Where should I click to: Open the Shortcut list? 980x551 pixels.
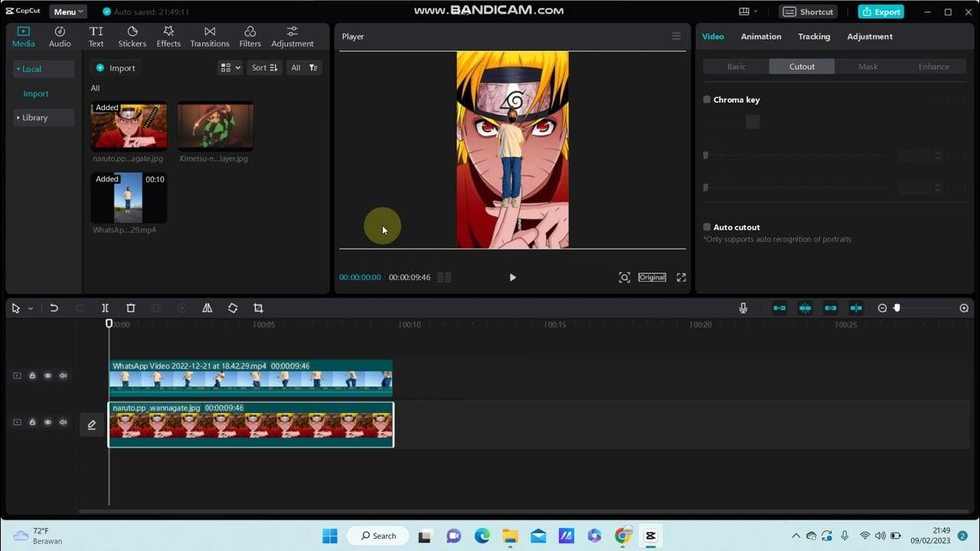click(x=808, y=11)
